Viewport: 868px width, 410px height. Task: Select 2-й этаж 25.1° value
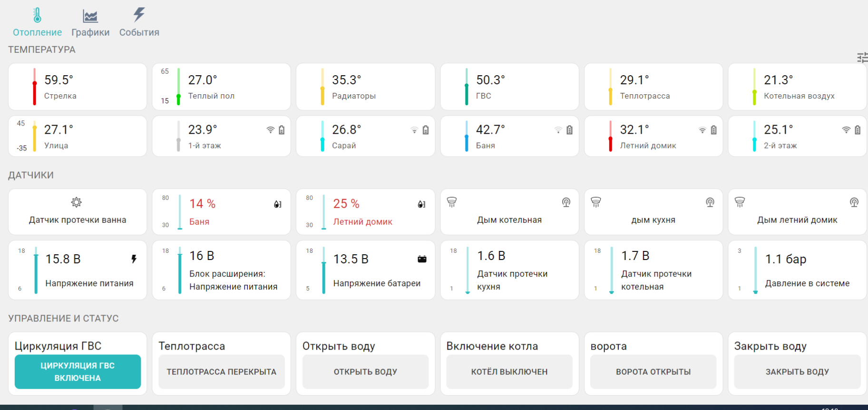(779, 130)
